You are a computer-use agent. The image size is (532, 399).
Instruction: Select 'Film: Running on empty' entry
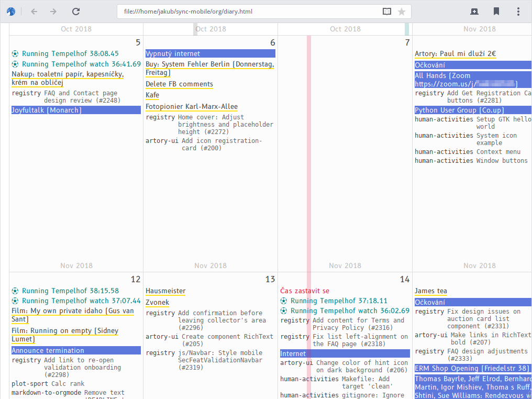[65, 335]
